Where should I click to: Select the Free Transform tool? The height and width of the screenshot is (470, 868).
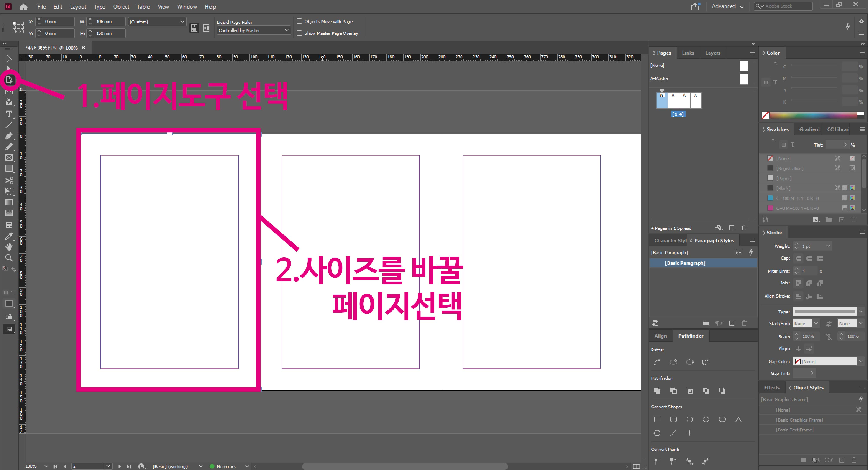[9, 191]
